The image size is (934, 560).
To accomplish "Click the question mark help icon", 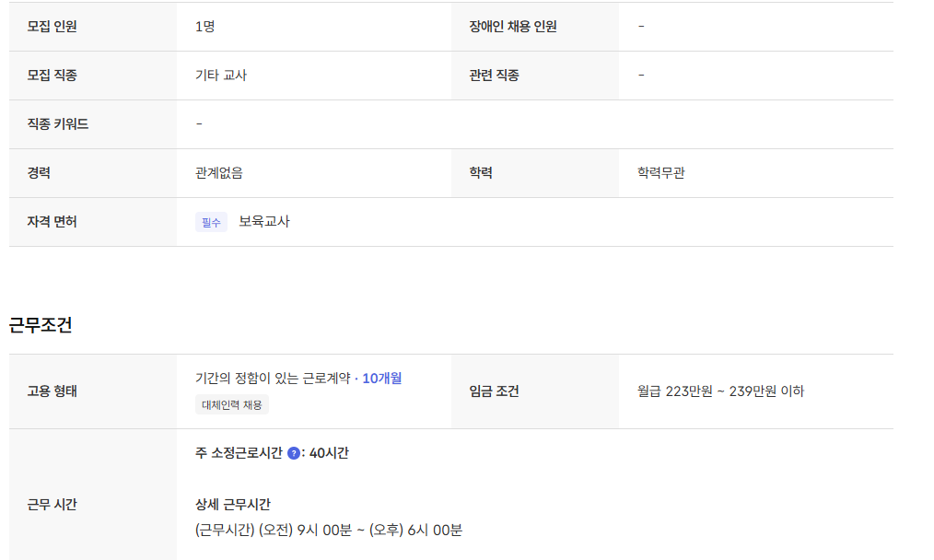I will tap(294, 453).
